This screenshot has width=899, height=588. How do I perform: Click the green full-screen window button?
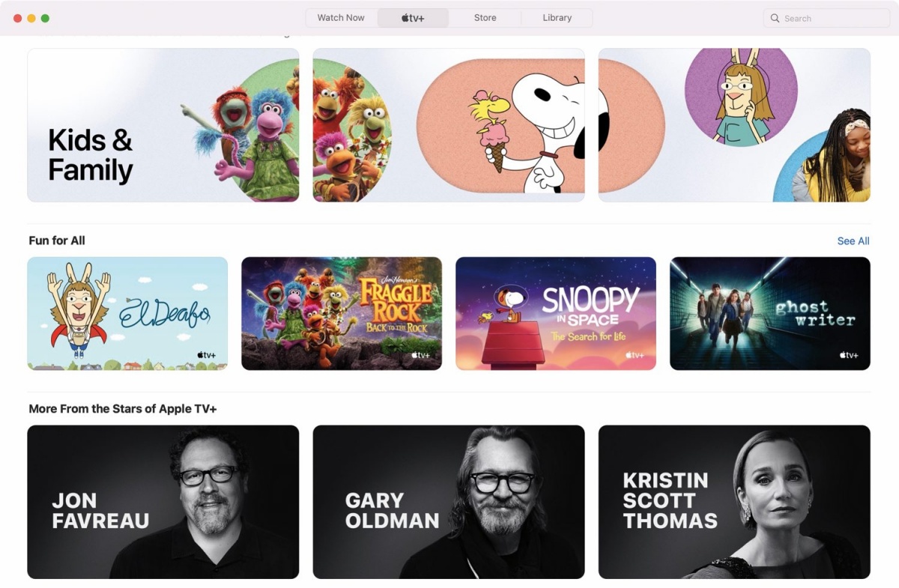45,18
